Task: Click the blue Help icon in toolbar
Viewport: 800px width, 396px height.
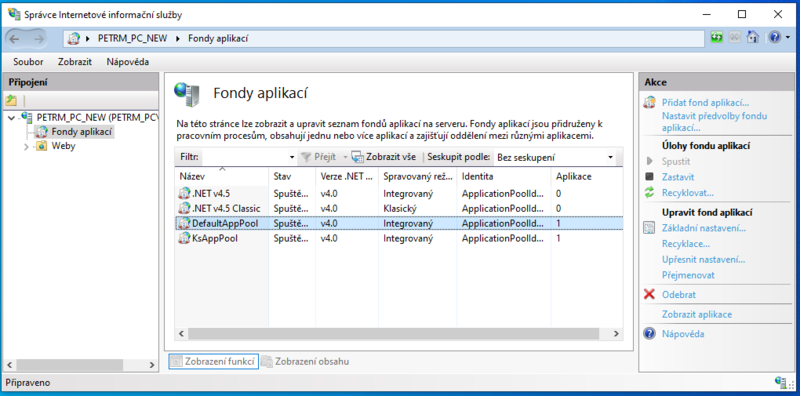Action: point(774,38)
